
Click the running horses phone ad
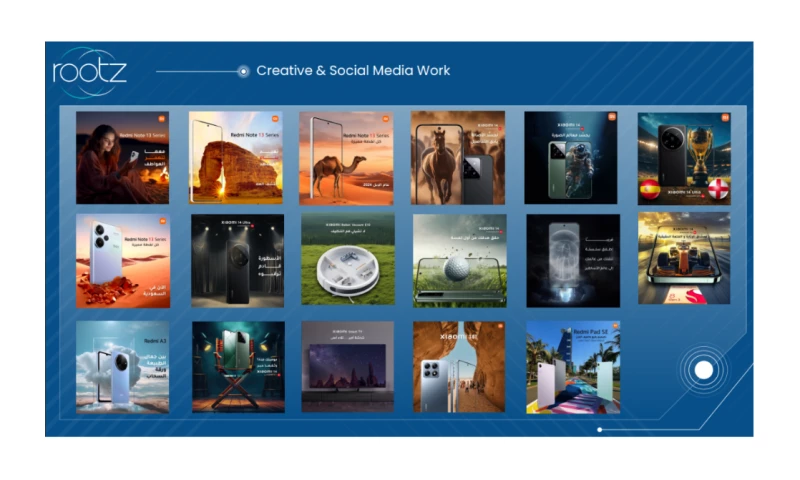457,157
